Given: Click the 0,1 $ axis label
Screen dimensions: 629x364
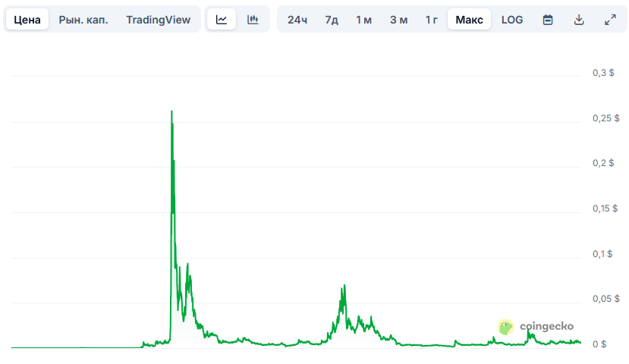Looking at the screenshot, I should [x=602, y=254].
